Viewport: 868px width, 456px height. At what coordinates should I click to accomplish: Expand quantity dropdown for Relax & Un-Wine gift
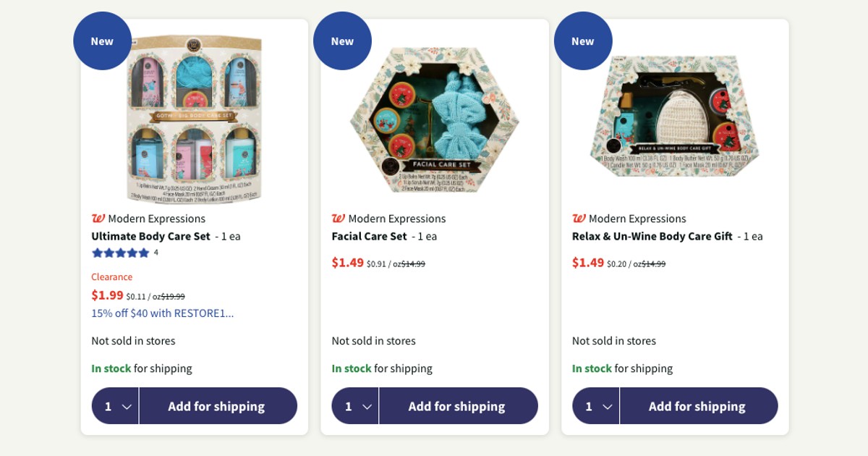[x=596, y=406]
